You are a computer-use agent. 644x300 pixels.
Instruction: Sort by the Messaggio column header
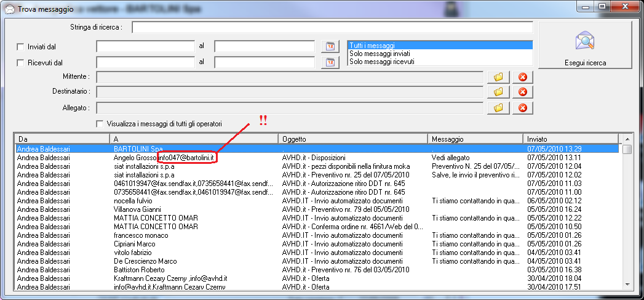[x=475, y=139]
